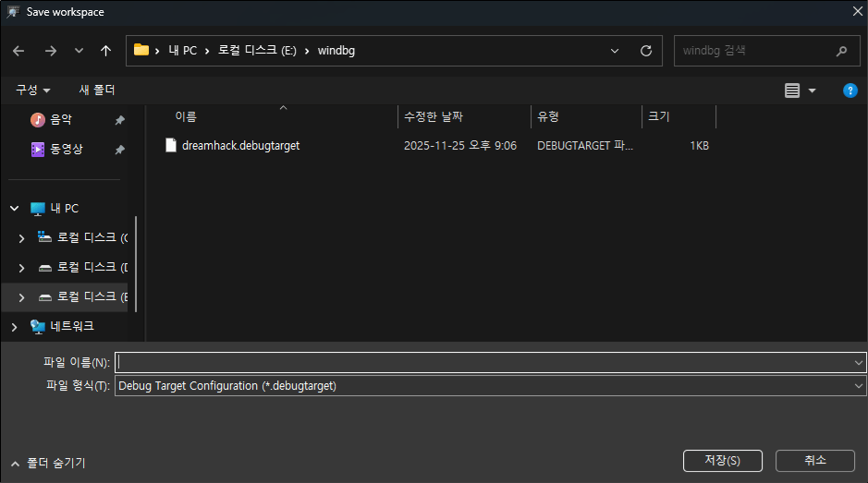Expand the 네트워크 tree node
The width and height of the screenshot is (868, 483).
click(14, 326)
